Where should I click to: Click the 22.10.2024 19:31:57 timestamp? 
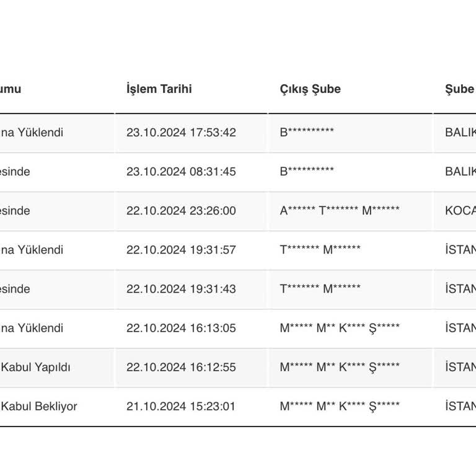click(x=181, y=250)
